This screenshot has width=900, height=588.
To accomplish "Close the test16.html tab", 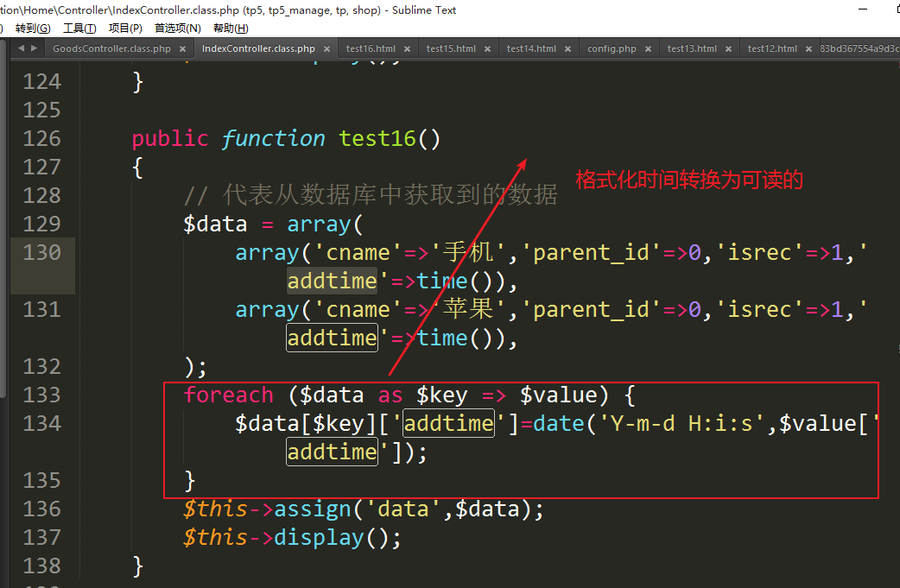I will pyautogui.click(x=409, y=49).
